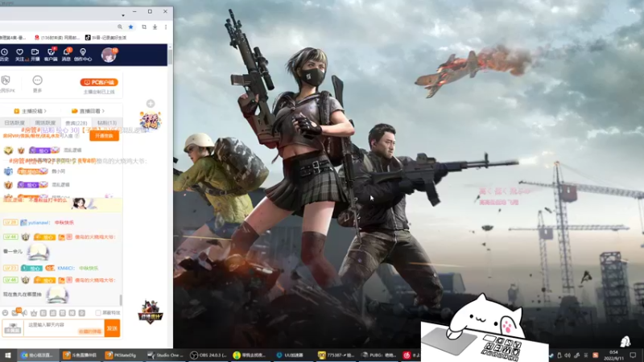Toggle the 屏蔽特效 checkbox
This screenshot has width=644, height=362.
(x=98, y=313)
